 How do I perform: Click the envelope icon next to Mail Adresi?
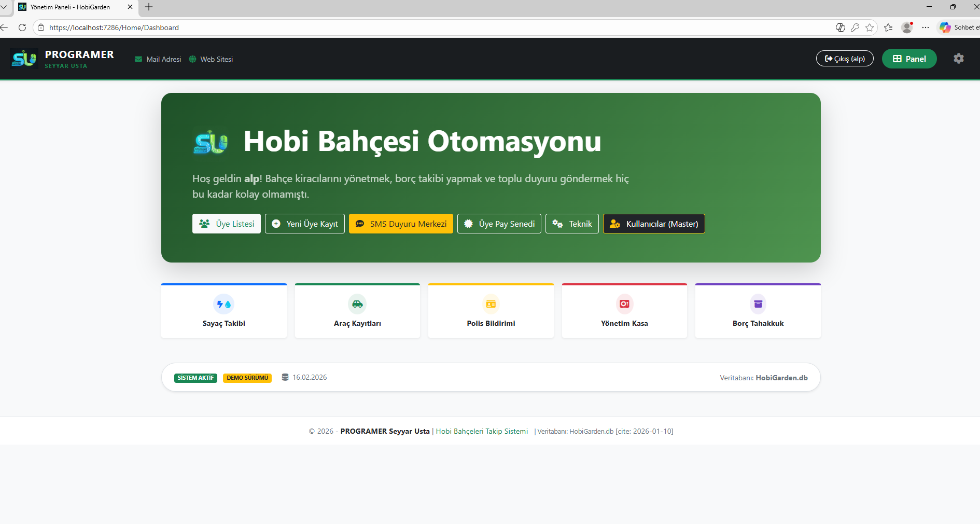pos(138,59)
